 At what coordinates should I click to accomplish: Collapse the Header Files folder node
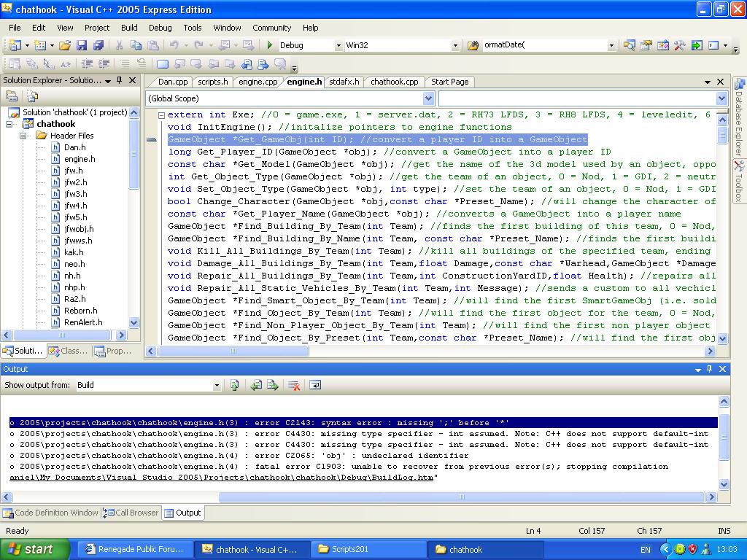click(x=23, y=136)
